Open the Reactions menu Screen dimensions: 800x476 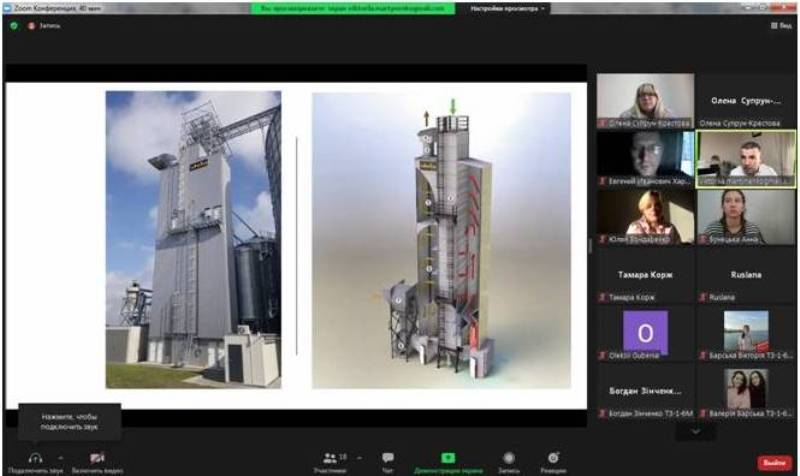(x=553, y=457)
